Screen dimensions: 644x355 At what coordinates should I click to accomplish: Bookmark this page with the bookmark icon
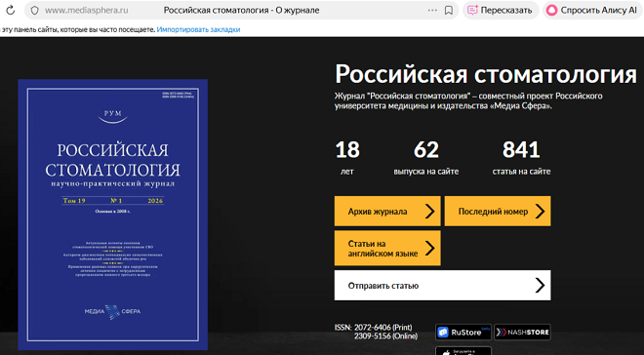(449, 11)
